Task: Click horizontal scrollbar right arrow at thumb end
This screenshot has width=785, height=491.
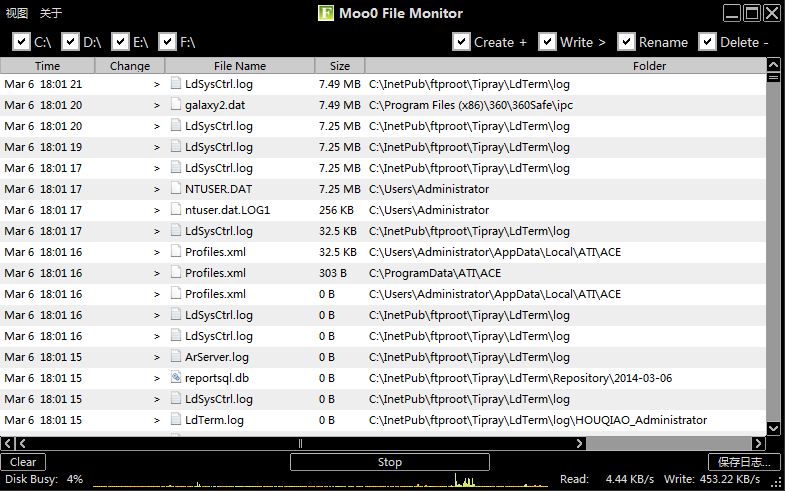Action: click(x=579, y=443)
